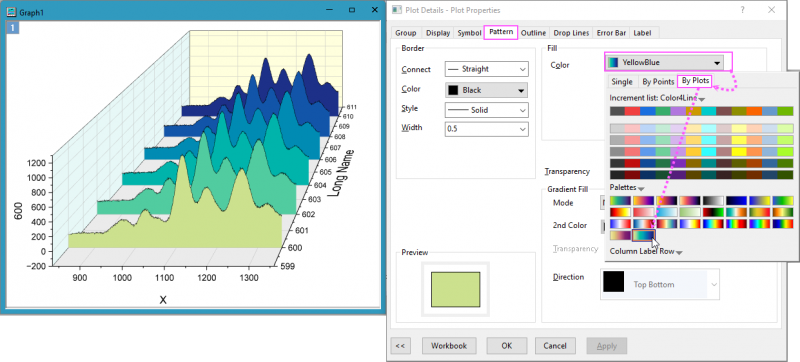Open help with the question mark button
This screenshot has width=800, height=362.
tap(742, 10)
